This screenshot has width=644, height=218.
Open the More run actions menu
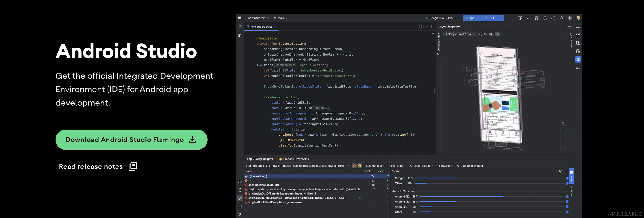point(500,18)
